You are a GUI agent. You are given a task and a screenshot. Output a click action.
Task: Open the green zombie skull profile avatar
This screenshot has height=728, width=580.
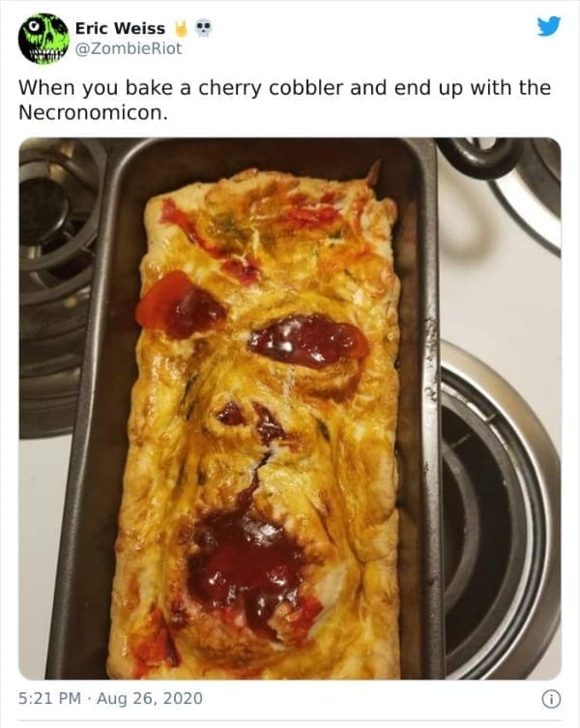[43, 39]
